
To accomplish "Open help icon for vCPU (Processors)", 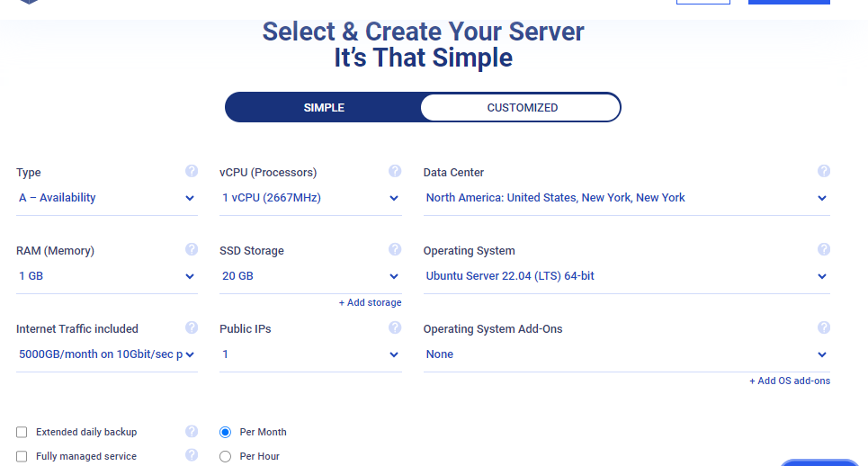I will tap(395, 171).
